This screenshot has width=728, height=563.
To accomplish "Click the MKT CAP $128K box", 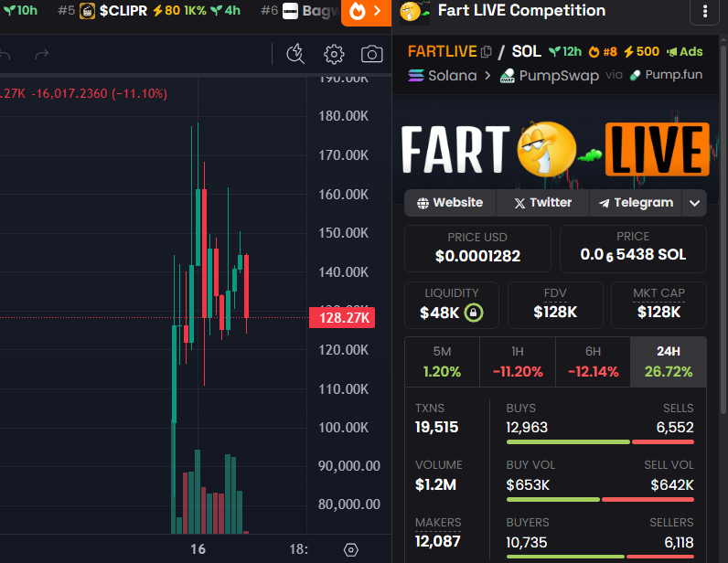I will tap(658, 305).
